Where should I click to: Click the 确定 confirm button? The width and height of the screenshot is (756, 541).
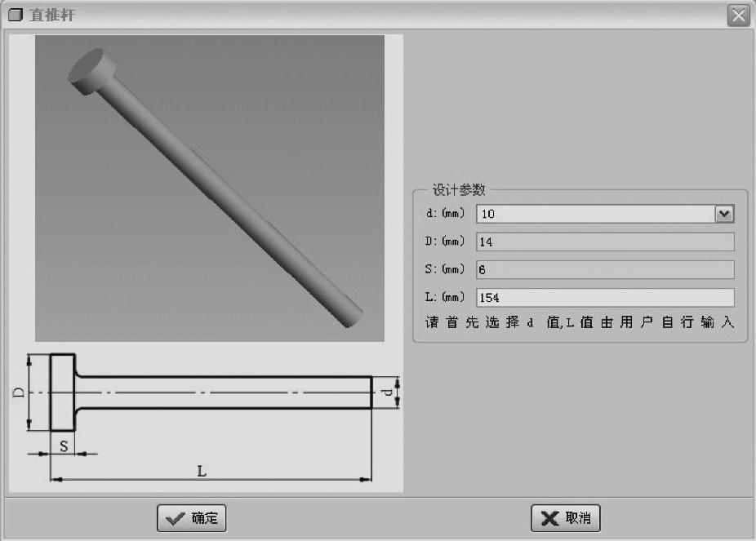pyautogui.click(x=191, y=518)
